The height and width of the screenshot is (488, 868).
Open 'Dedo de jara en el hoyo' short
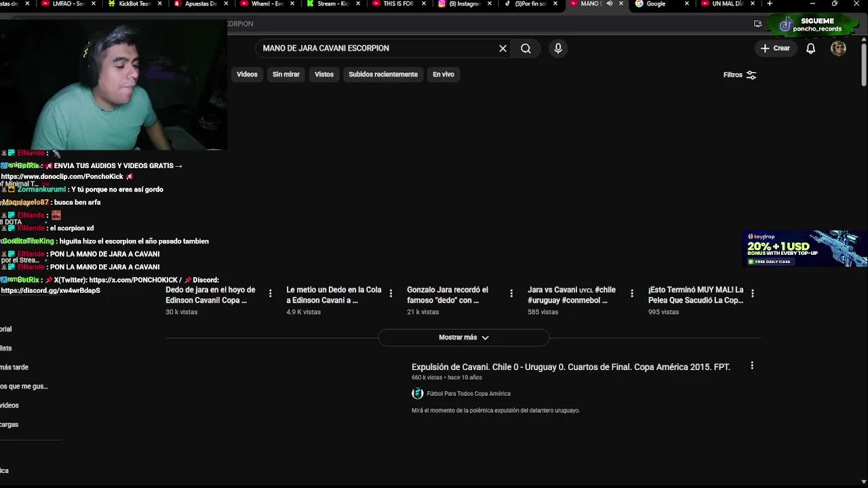[x=210, y=295]
